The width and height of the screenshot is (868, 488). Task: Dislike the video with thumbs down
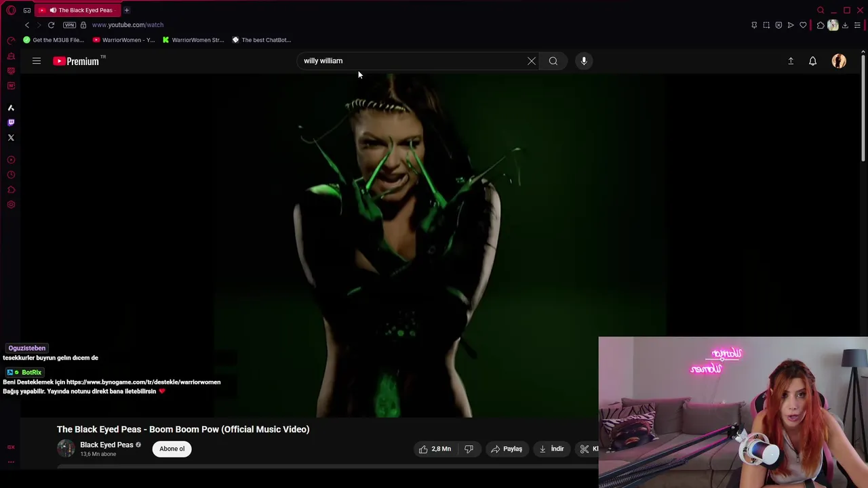(x=469, y=449)
